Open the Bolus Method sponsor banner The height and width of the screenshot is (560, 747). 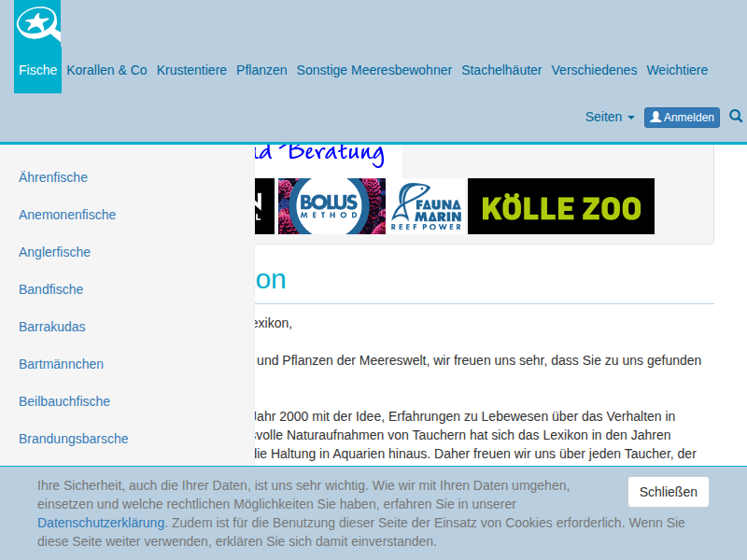click(331, 206)
